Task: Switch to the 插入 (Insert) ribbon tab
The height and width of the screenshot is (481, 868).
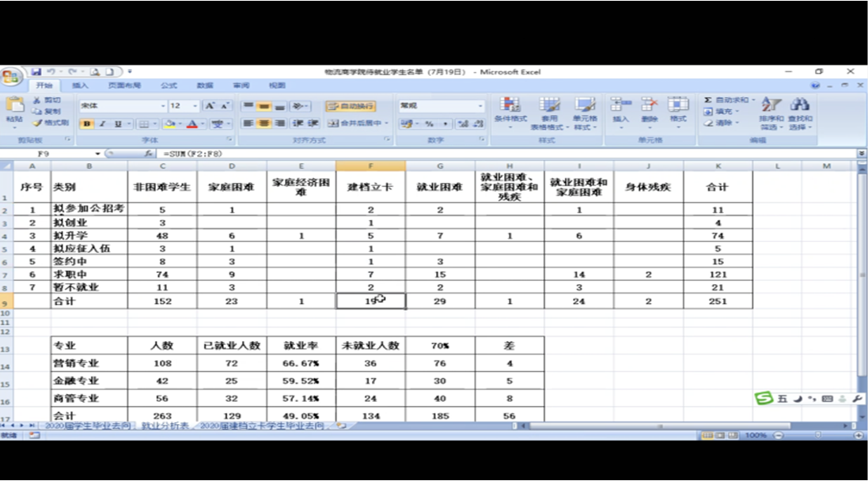Action: point(80,85)
